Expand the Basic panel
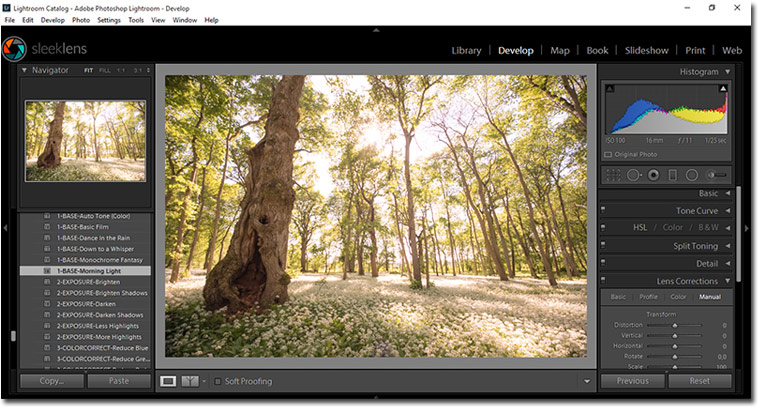760x410 pixels. [x=728, y=193]
